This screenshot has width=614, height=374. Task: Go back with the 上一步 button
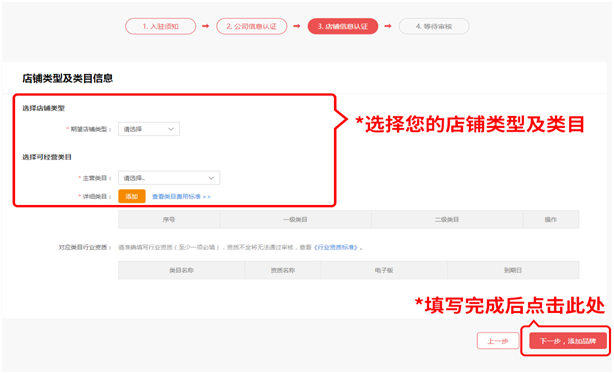[x=498, y=341]
